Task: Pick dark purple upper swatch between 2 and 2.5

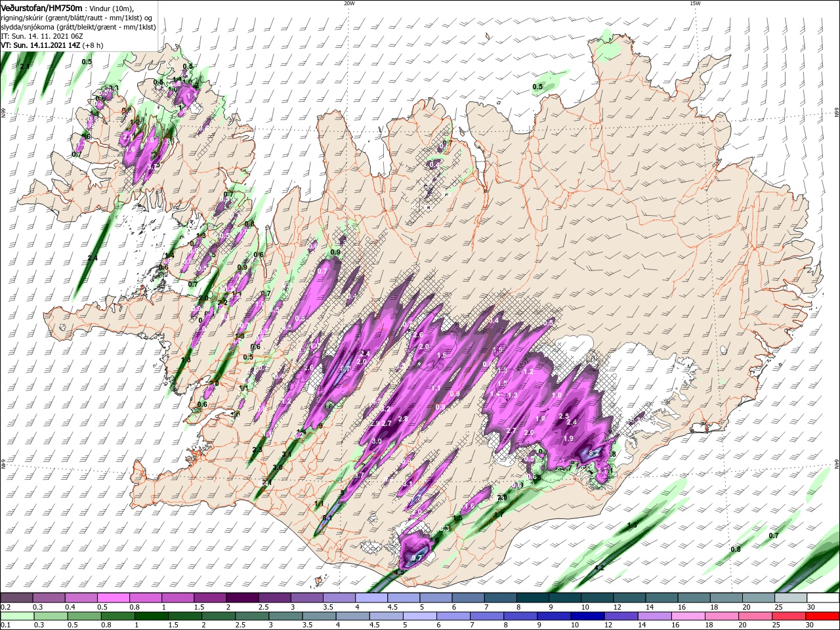Action: pyautogui.click(x=241, y=598)
